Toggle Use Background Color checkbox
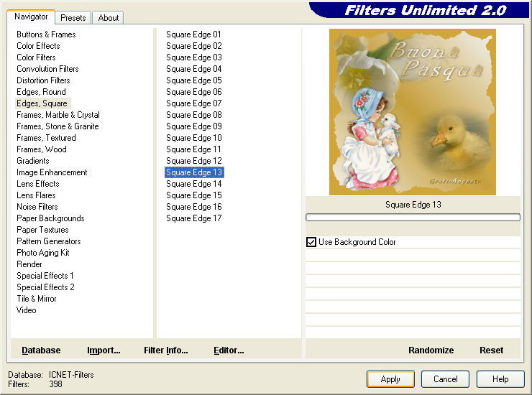 tap(311, 242)
